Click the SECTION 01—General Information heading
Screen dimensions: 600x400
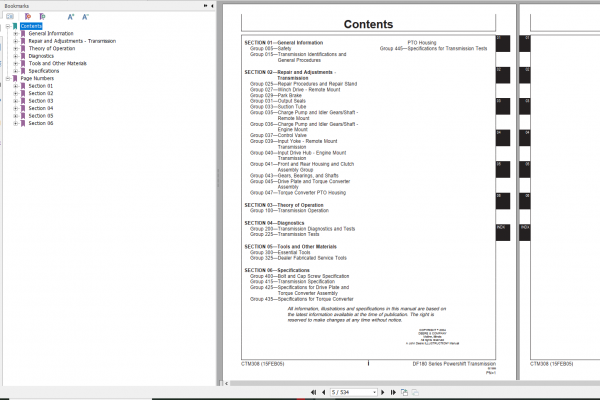click(284, 43)
